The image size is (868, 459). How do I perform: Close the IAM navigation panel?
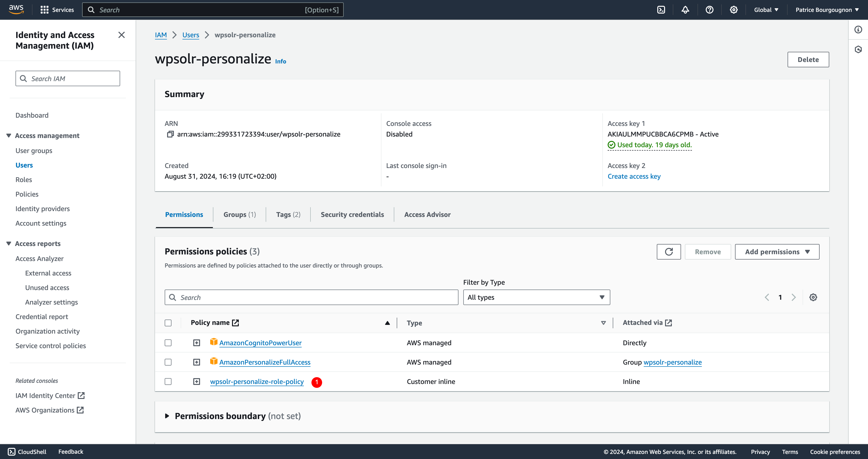click(122, 35)
